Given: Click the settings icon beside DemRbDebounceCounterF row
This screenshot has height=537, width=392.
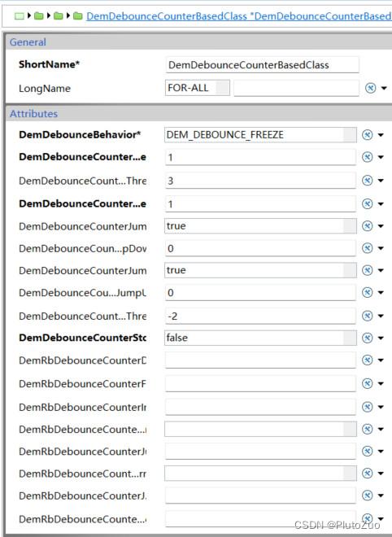Looking at the screenshot, I should pos(368,383).
